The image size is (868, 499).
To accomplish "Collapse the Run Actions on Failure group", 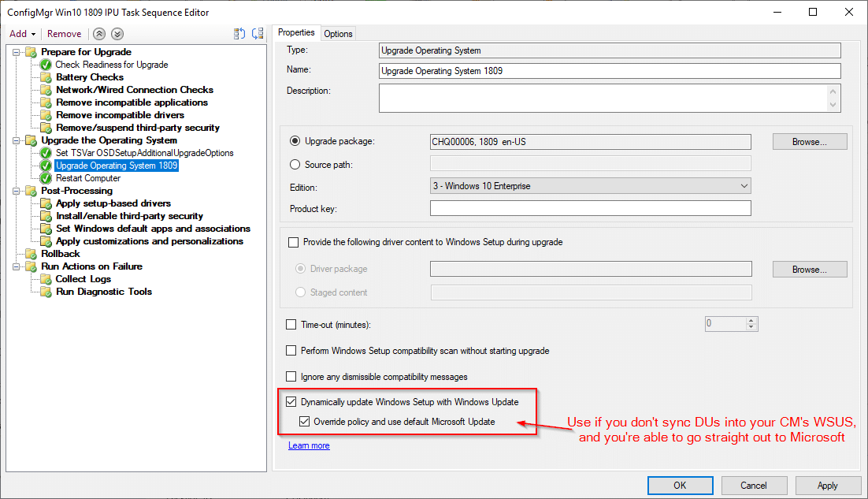I will click(16, 267).
